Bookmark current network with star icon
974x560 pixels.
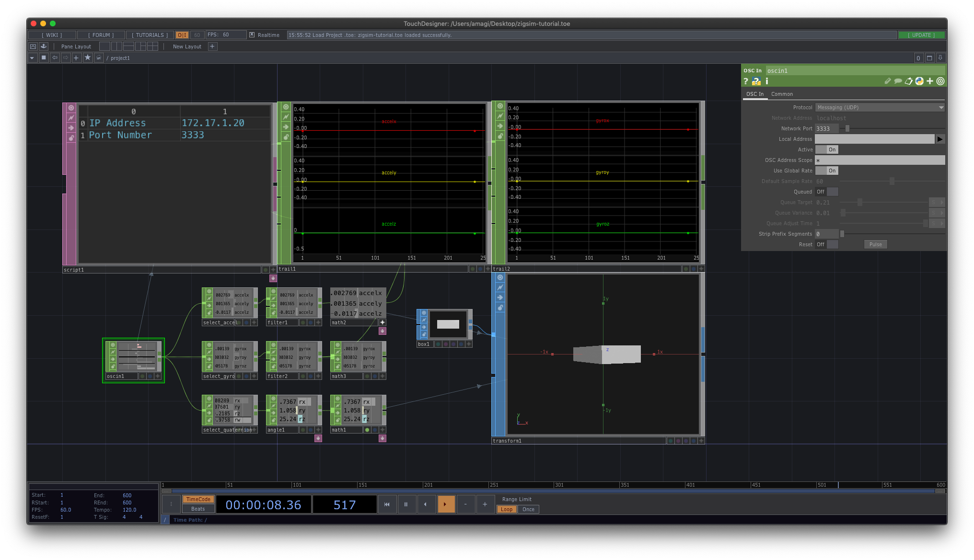[88, 58]
